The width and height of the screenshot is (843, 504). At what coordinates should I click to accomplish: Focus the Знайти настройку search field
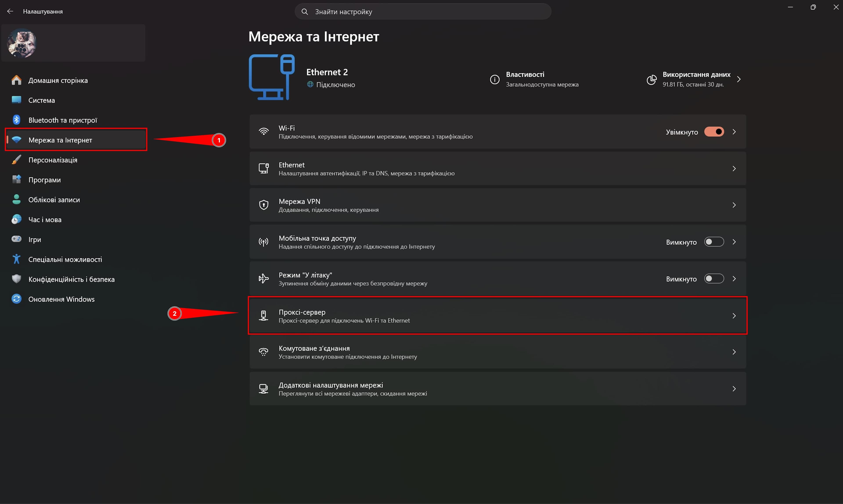[x=423, y=12]
